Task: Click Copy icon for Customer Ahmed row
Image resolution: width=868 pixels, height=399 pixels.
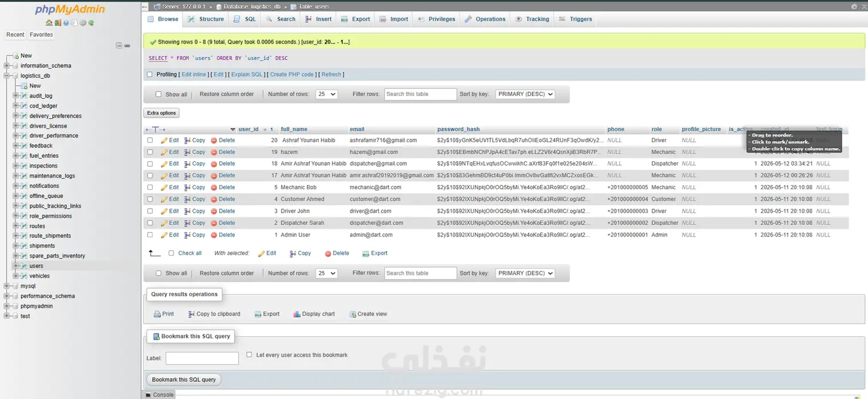Action: click(187, 199)
